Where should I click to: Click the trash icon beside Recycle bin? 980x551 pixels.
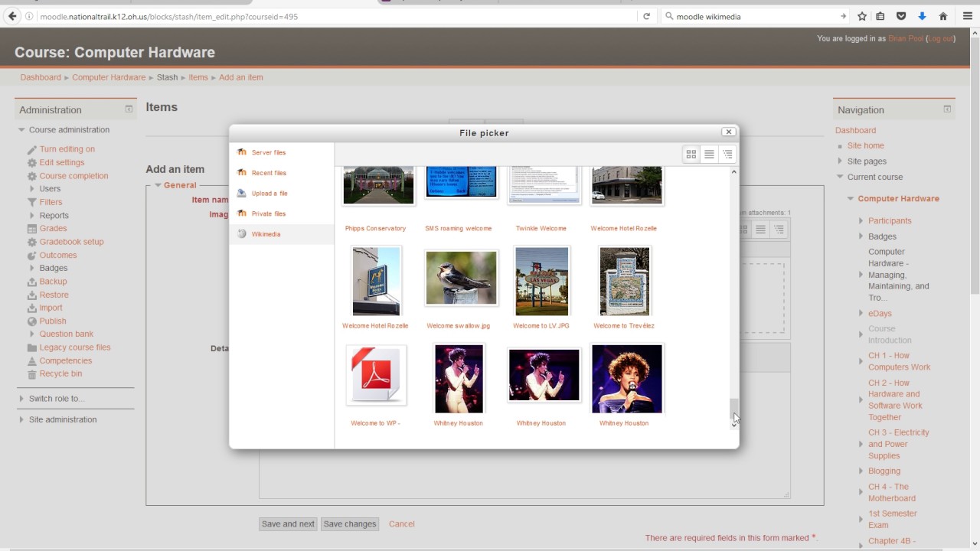coord(31,374)
